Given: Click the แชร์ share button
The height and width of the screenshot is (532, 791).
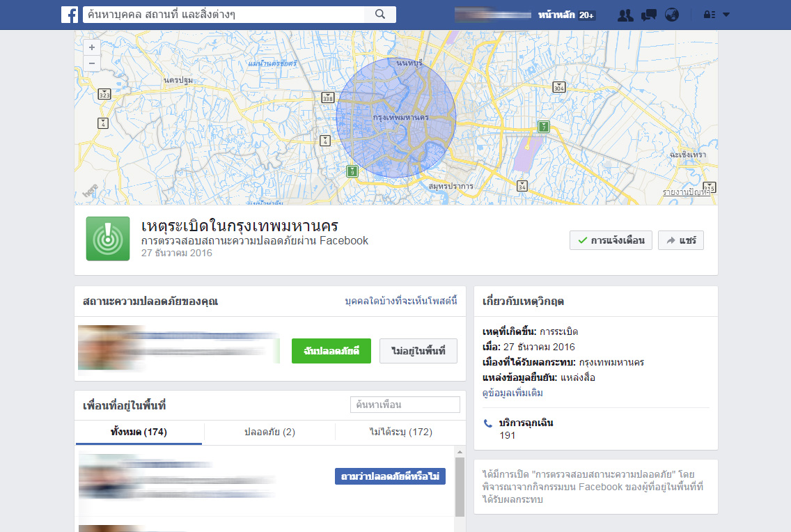Looking at the screenshot, I should 681,240.
